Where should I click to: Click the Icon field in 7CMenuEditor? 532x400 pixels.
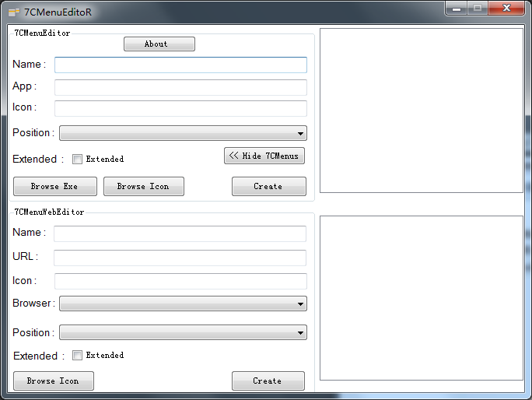click(x=180, y=108)
